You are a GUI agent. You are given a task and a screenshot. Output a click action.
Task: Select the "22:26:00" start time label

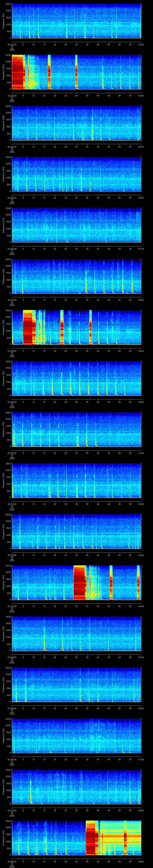pos(12,249)
